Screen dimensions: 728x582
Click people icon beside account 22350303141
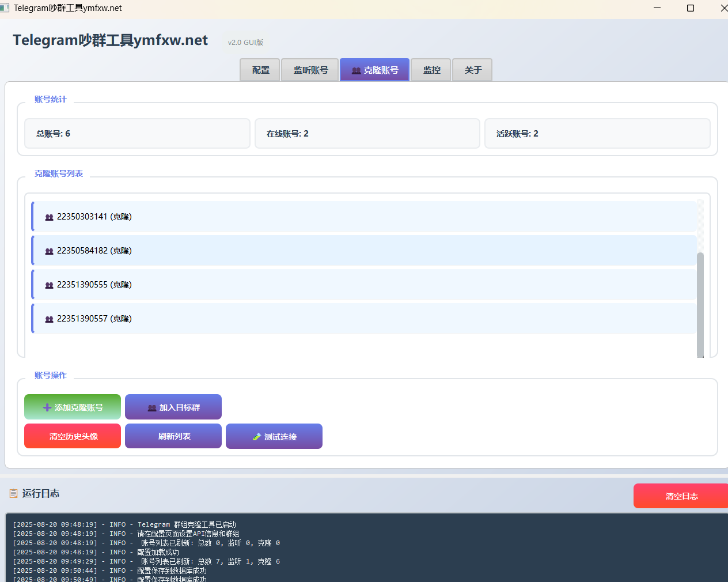click(49, 217)
